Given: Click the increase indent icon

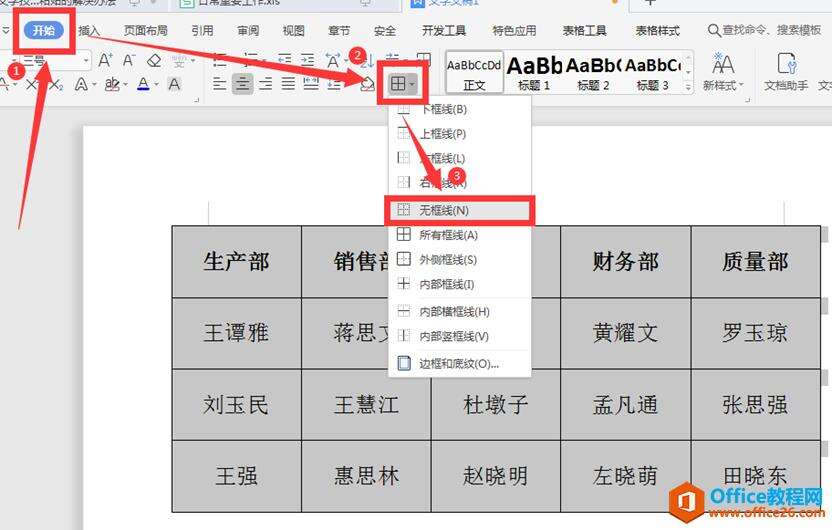Looking at the screenshot, I should 307,60.
